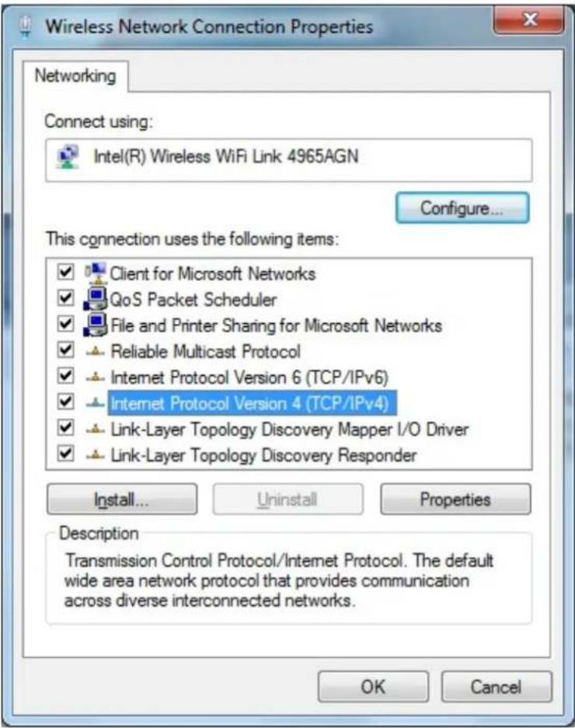The image size is (575, 728).
Task: Select QoS Packet Scheduler row text
Action: (x=193, y=300)
